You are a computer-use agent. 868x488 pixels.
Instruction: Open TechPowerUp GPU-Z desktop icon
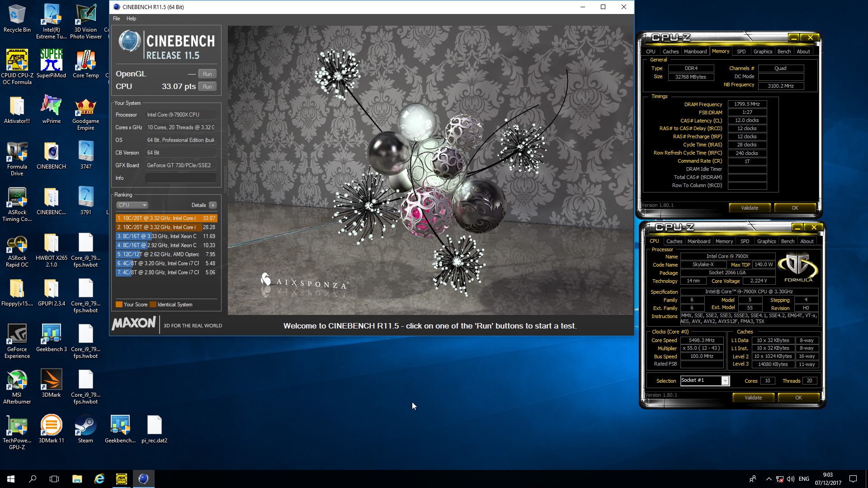[x=17, y=432]
